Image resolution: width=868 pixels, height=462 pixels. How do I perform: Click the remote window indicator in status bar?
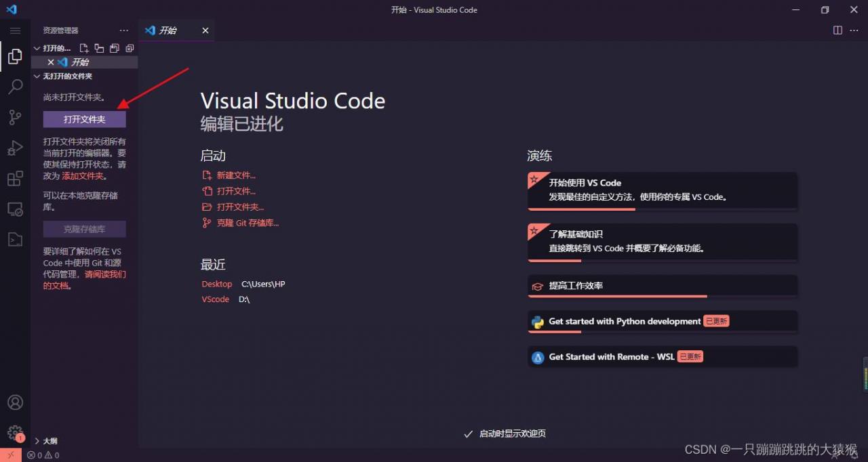coord(11,455)
